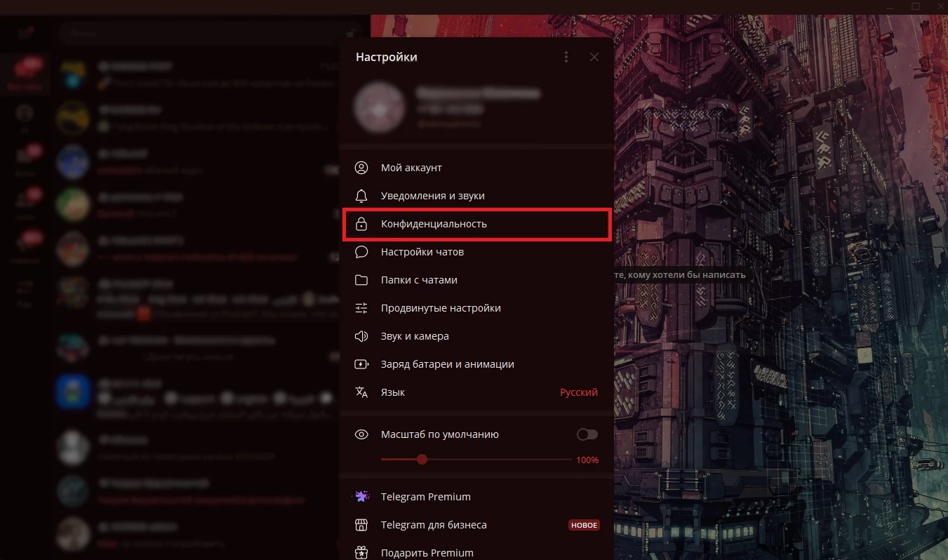This screenshot has height=560, width=948.
Task: Click the profile avatar in settings
Action: [380, 107]
